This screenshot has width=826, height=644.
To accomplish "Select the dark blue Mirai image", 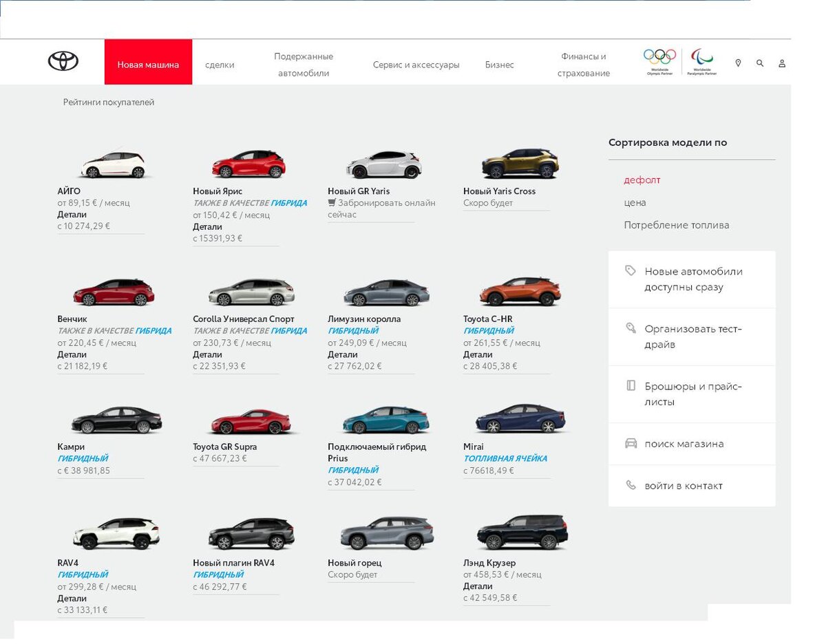I will click(x=520, y=419).
